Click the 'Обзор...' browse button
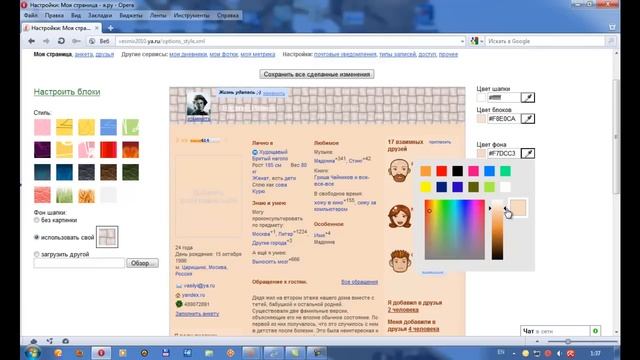Image resolution: width=640 pixels, height=360 pixels. [142, 263]
